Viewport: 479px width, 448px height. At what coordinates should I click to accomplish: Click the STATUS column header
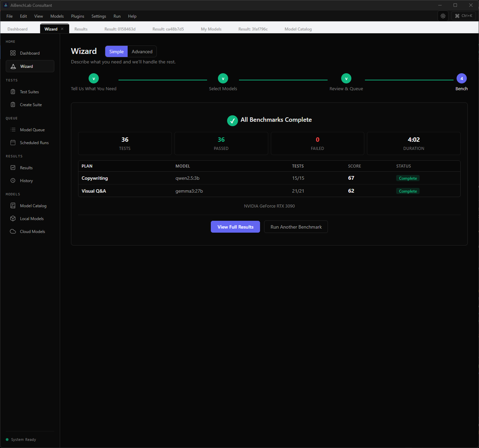[403, 166]
